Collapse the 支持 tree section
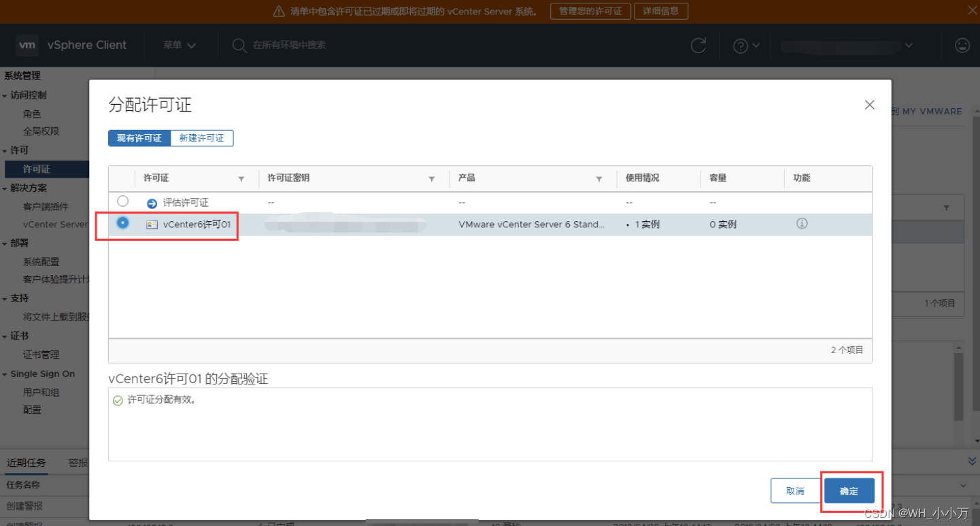Image resolution: width=980 pixels, height=526 pixels. [5, 299]
